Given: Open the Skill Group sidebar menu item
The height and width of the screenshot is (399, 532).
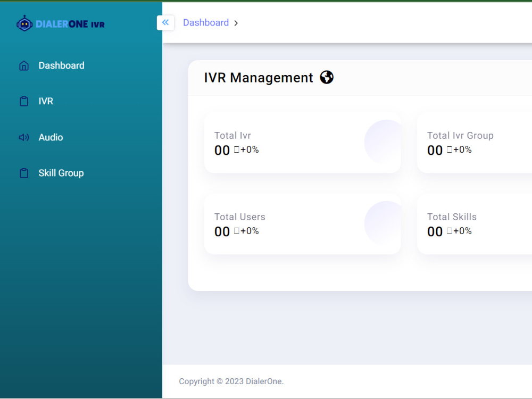Looking at the screenshot, I should point(61,173).
